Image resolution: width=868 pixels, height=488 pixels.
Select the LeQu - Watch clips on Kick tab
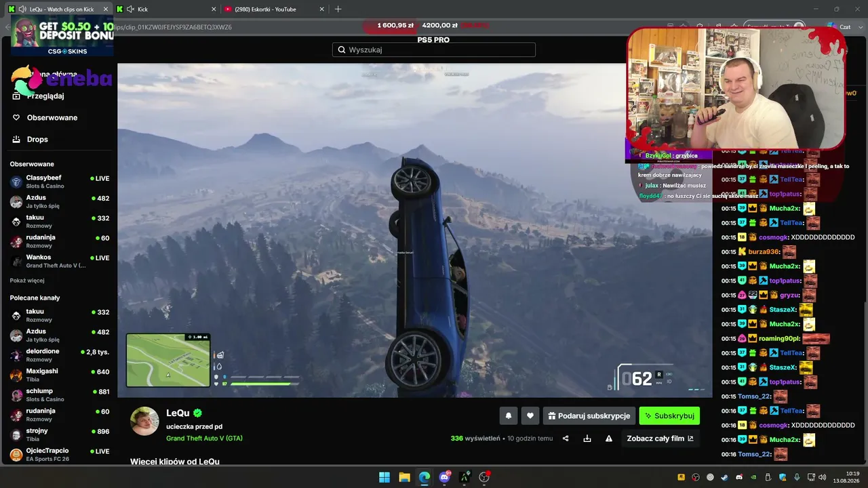pos(58,9)
